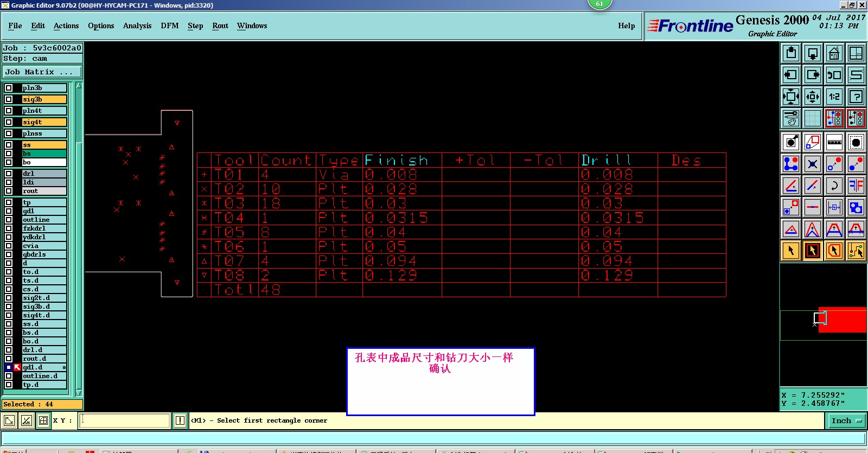Select the ydkdrl layer row
The image size is (868, 453).
tap(44, 237)
